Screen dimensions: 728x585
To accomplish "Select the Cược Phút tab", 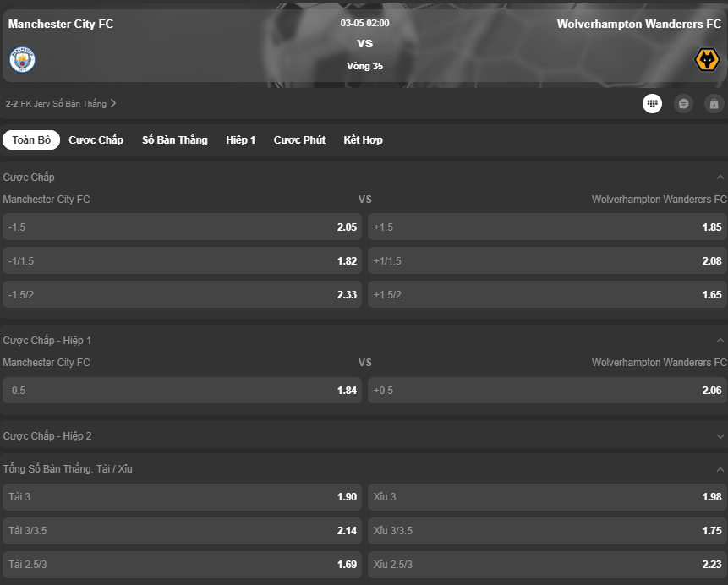I will (x=299, y=139).
